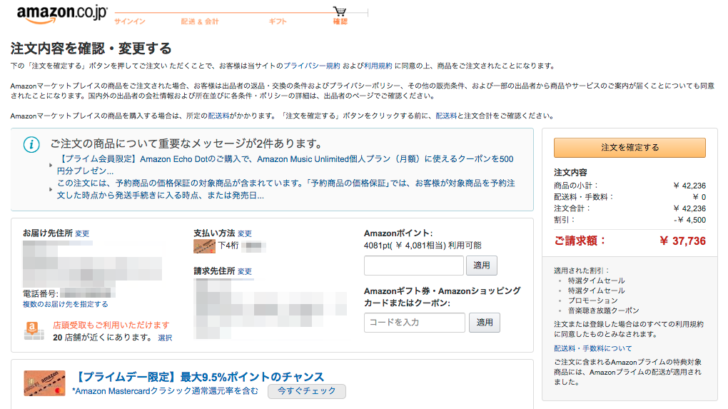Click 変更 next to 請求先住所

pyautogui.click(x=245, y=272)
